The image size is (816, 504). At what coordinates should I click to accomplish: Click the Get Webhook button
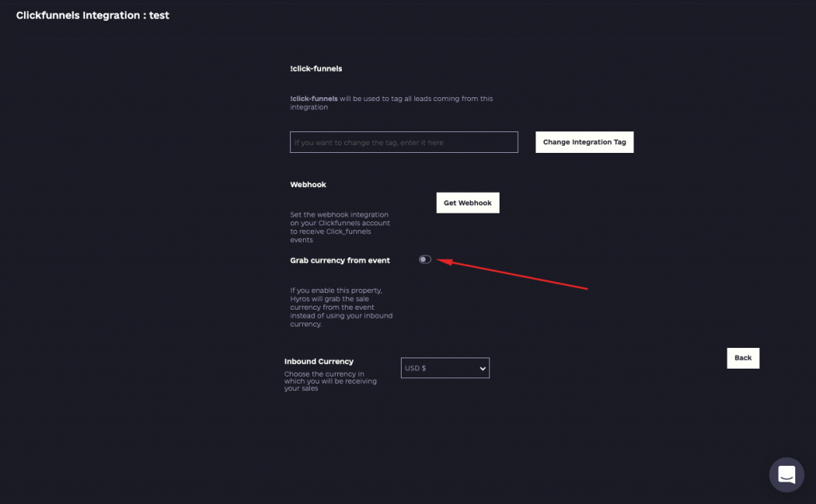[x=467, y=203]
